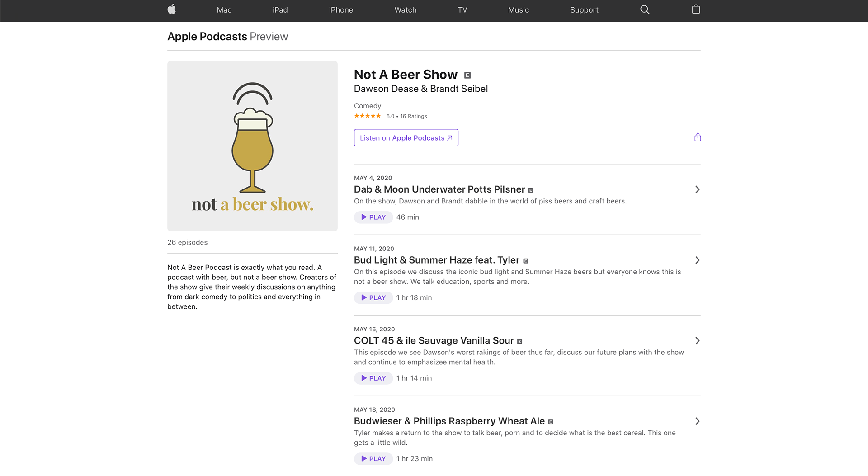Viewport: 868px width, 476px height.
Task: Play Bud Light & Summer Haze episode
Action: click(x=373, y=298)
